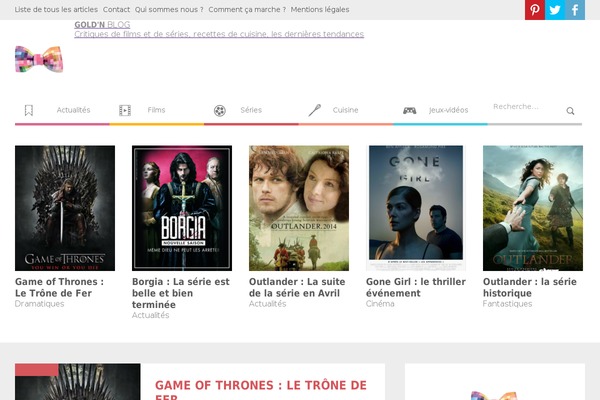Select Actualités category under Borgia article
Screen dimensions: 600x400
pyautogui.click(x=150, y=315)
